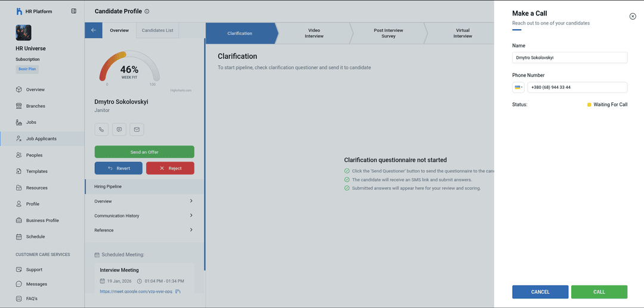Click the Basic Plan subscription badge
644x308 pixels.
point(27,69)
